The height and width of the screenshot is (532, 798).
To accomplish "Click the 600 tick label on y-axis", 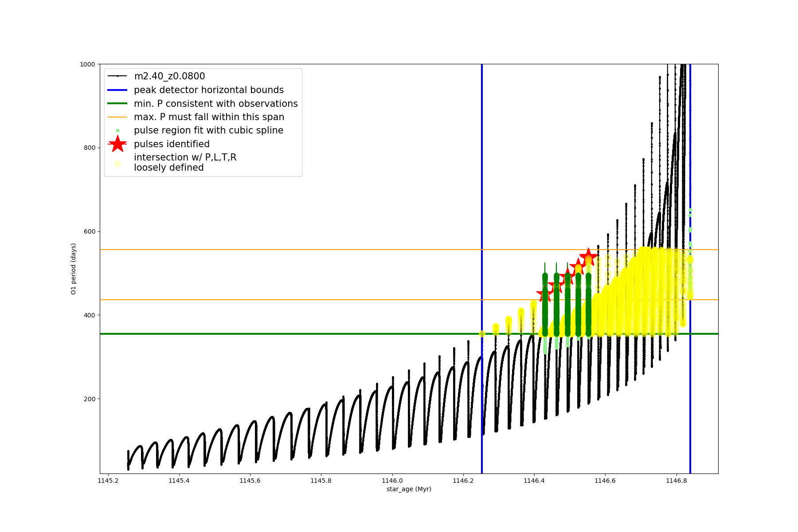I will coord(90,231).
